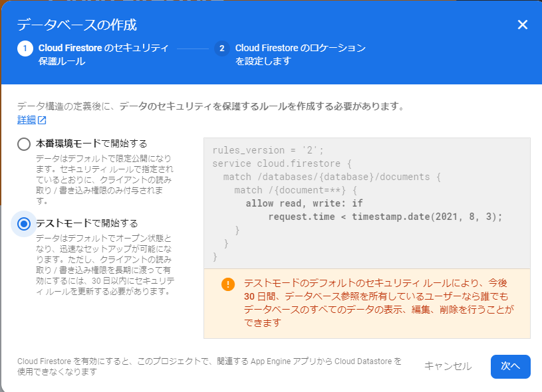Click the service cloud.firestore line
542x392 pixels.
click(x=282, y=163)
